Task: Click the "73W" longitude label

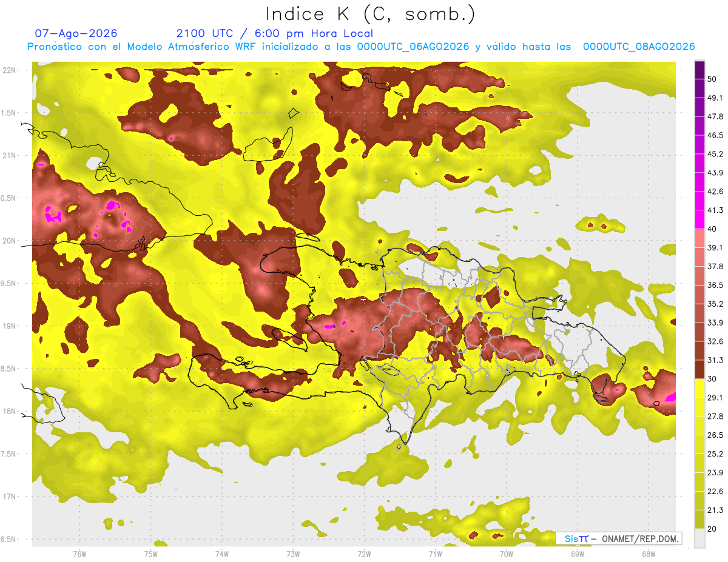Action: click(293, 554)
